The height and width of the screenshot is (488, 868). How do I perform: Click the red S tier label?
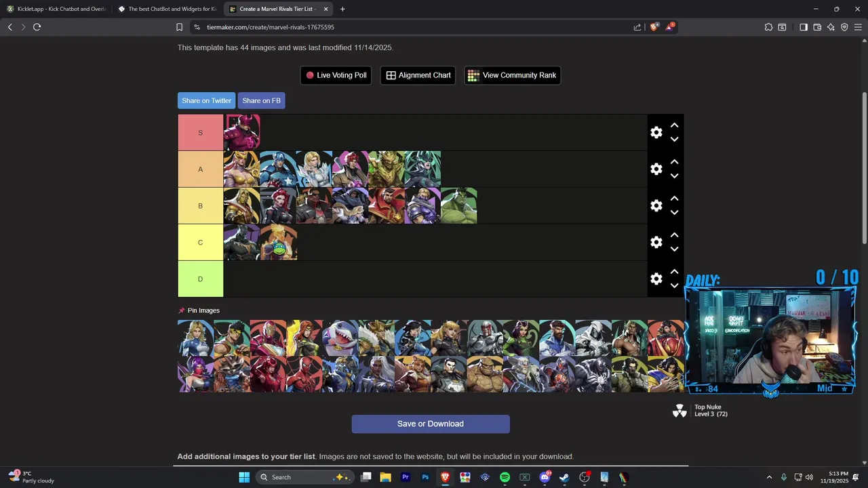coord(200,133)
